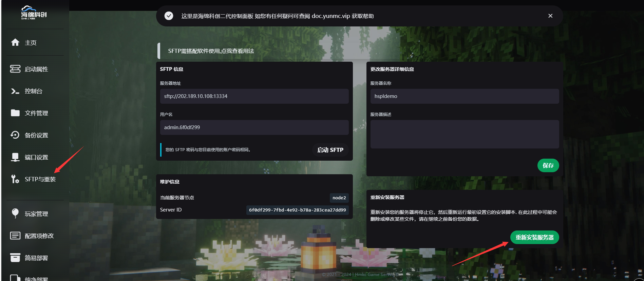This screenshot has height=281, width=644.
Task: Click the username field admin.6f0df299
Action: pos(254,127)
